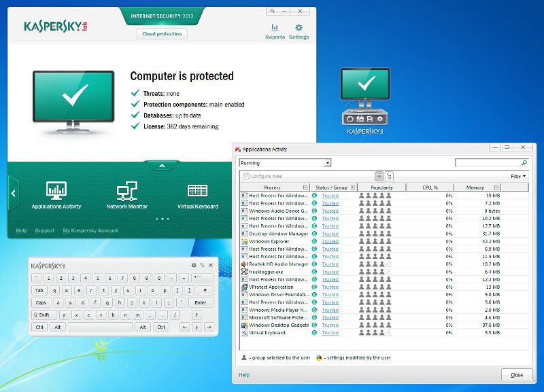Sort by Memory column header

tap(475, 188)
